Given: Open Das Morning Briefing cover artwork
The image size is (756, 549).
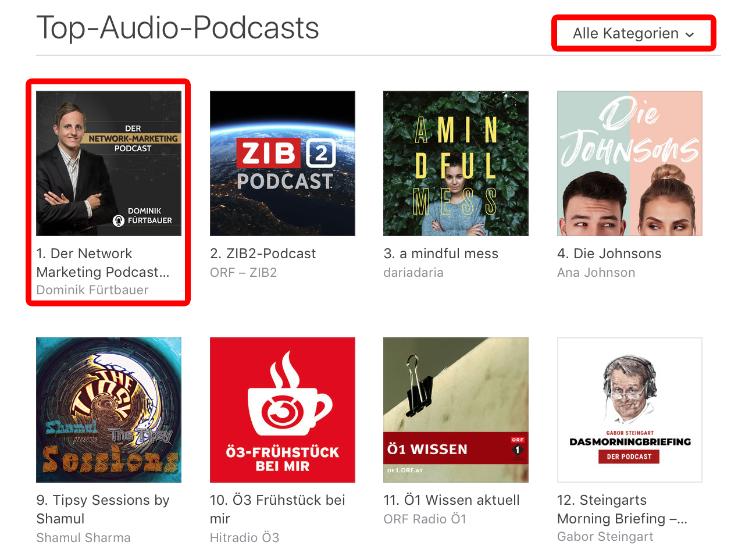Looking at the screenshot, I should click(x=630, y=410).
